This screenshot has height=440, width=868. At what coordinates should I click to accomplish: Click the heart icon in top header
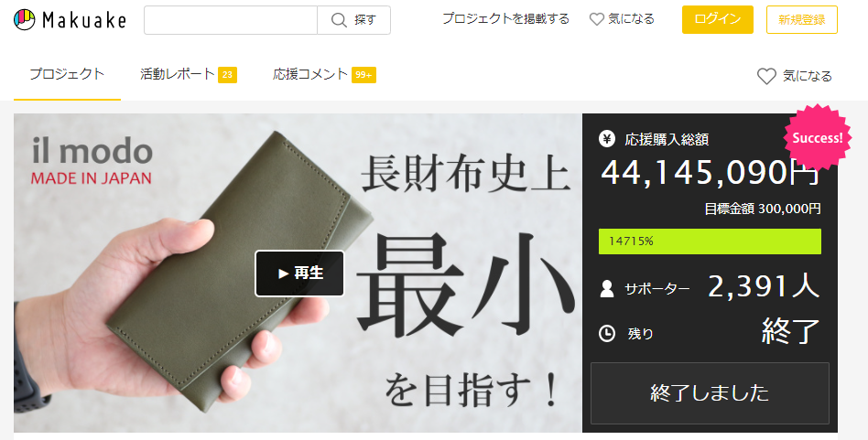[x=596, y=19]
